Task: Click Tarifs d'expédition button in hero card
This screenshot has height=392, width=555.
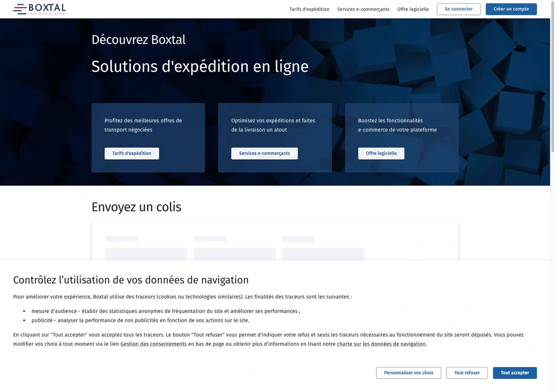Action: click(132, 153)
